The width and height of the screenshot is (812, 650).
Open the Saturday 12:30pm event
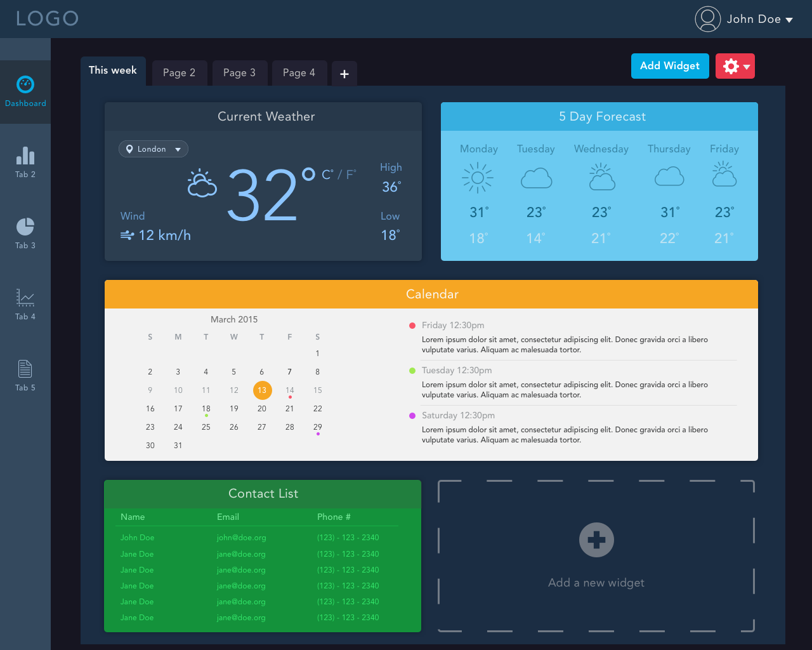point(458,416)
